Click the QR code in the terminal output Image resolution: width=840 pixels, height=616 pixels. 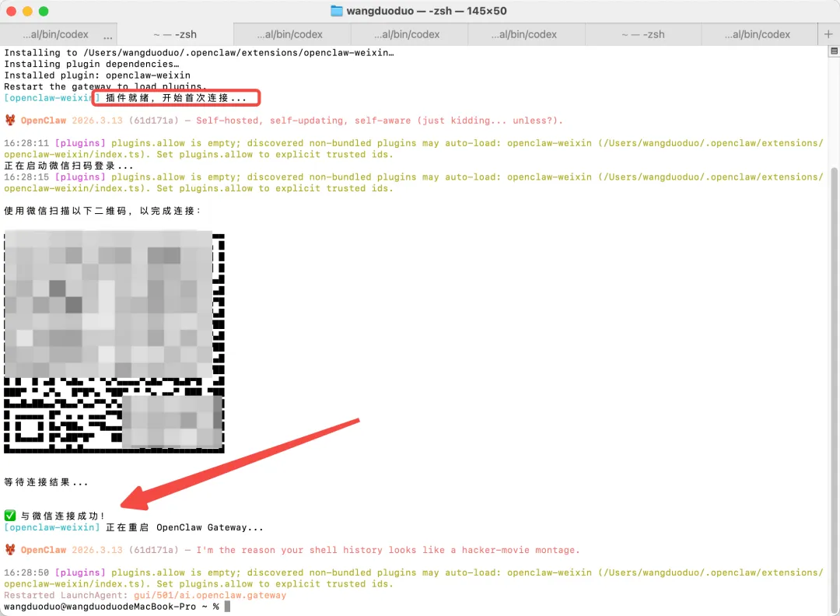click(x=114, y=341)
